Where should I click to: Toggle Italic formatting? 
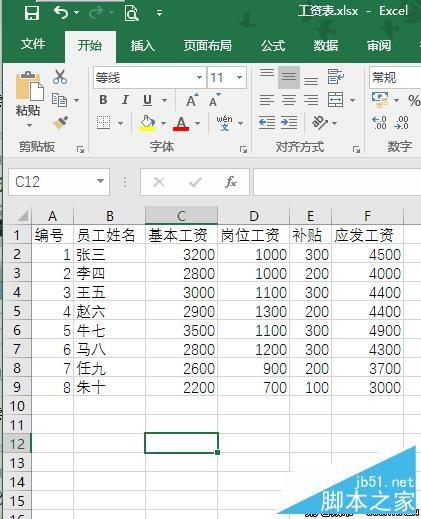[125, 100]
